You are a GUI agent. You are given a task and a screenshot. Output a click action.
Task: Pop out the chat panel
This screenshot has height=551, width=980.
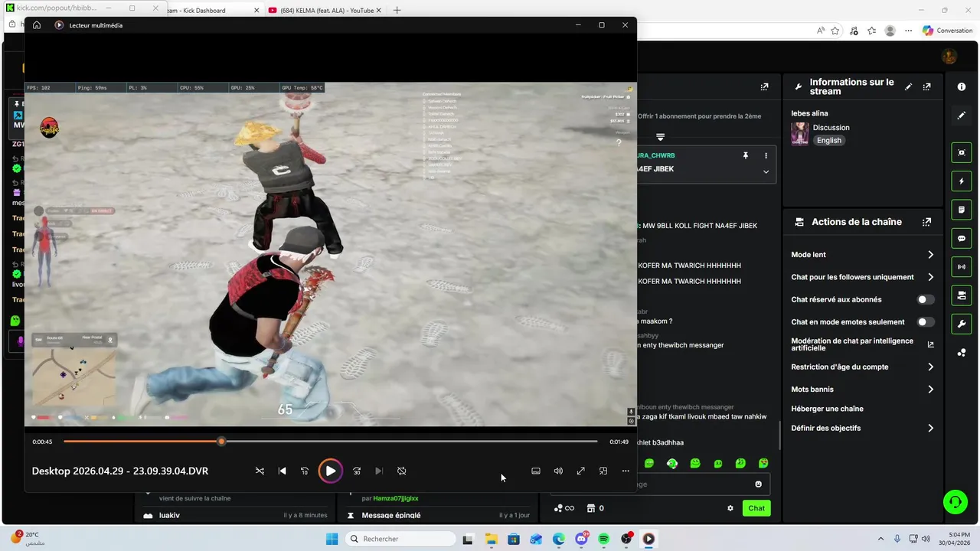tap(764, 87)
